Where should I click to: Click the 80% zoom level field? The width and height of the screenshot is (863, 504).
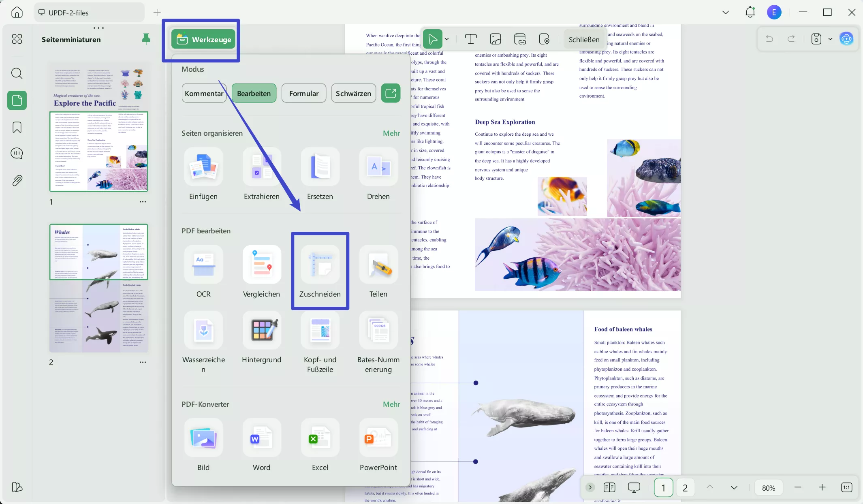coord(768,488)
